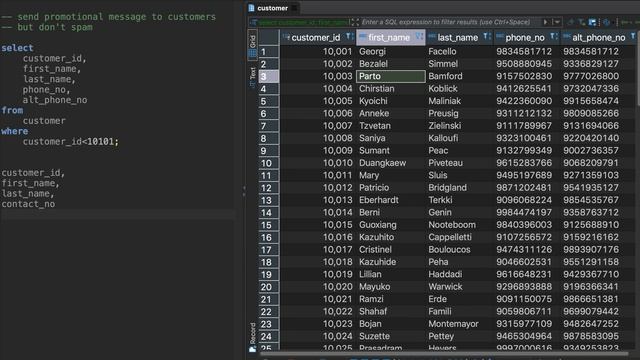Open last_name column filter icon
Image resolution: width=640 pixels, height=360 pixels.
coord(487,37)
